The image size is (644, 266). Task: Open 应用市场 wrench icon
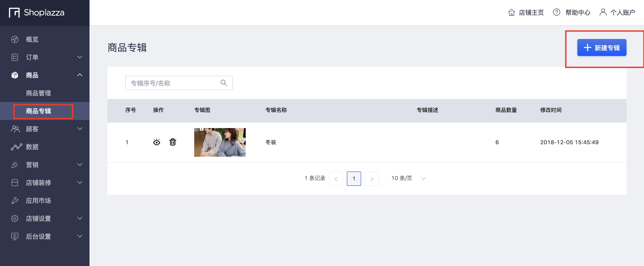pos(15,201)
